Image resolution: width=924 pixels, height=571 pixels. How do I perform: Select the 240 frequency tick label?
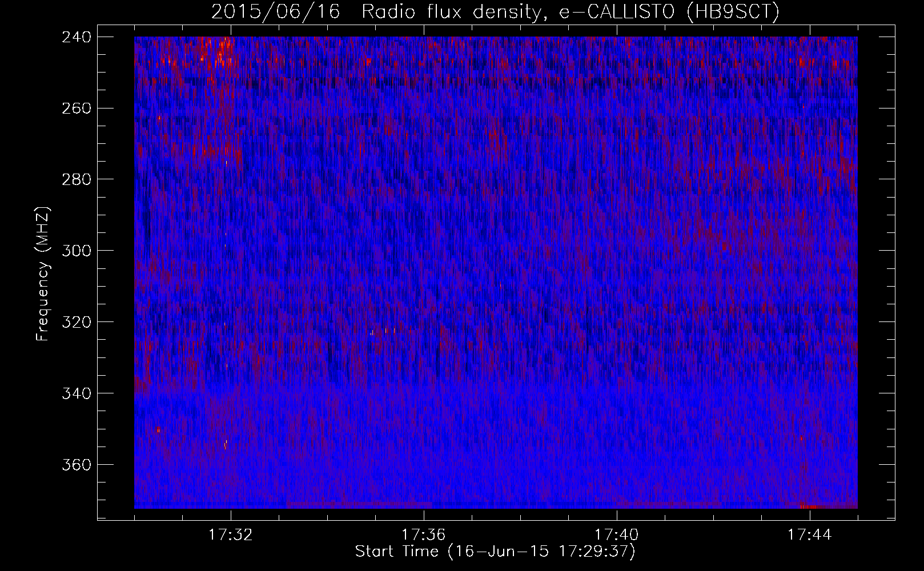click(77, 37)
